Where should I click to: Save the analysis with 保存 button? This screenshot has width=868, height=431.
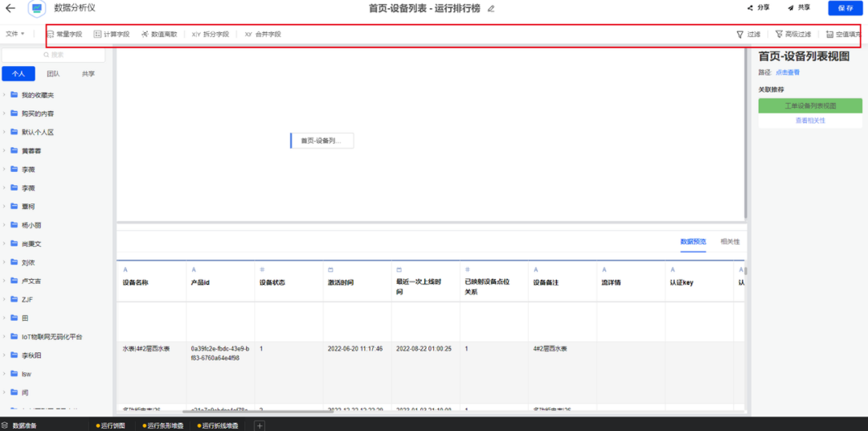point(845,8)
